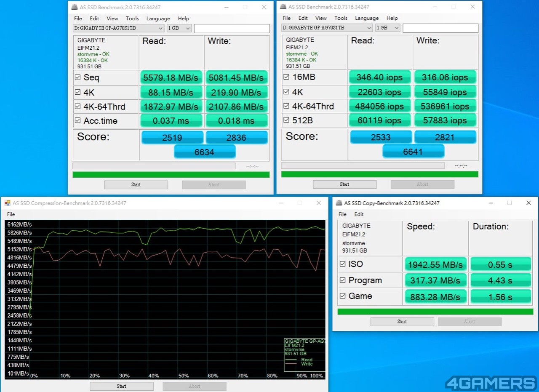Toggle the 4K checkbox in the left benchmark window
539x392 pixels.
tap(77, 92)
